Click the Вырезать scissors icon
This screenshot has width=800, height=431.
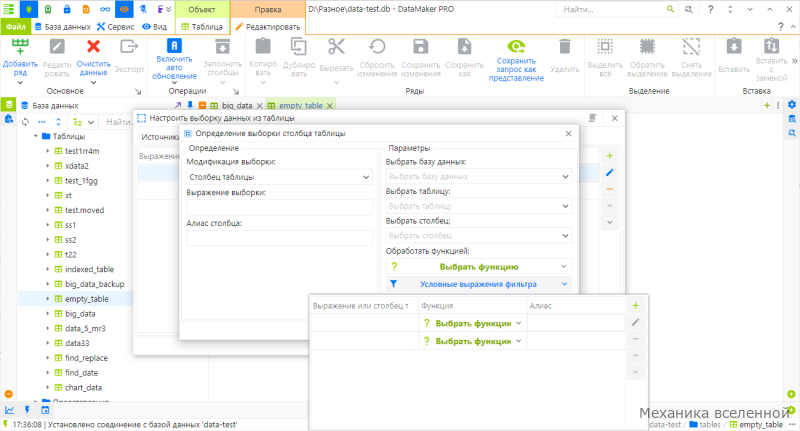tap(336, 46)
